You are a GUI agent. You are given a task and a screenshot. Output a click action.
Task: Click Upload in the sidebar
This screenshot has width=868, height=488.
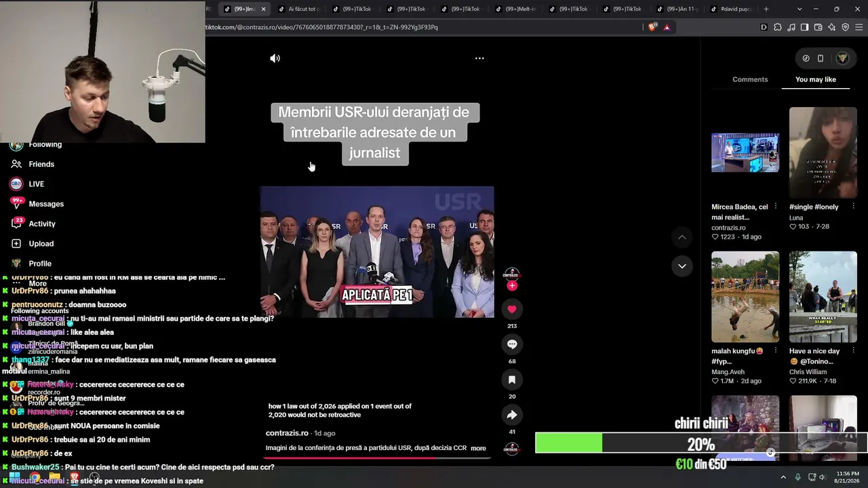(x=41, y=243)
